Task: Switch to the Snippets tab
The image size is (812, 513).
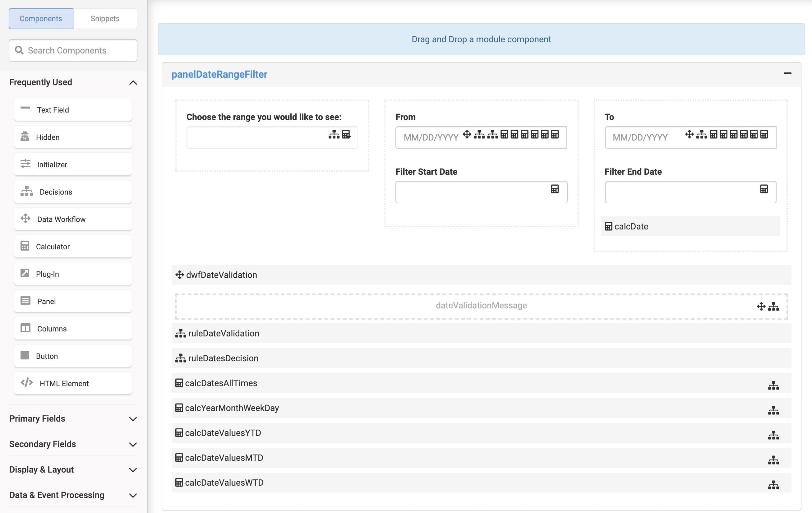Action: [x=105, y=19]
